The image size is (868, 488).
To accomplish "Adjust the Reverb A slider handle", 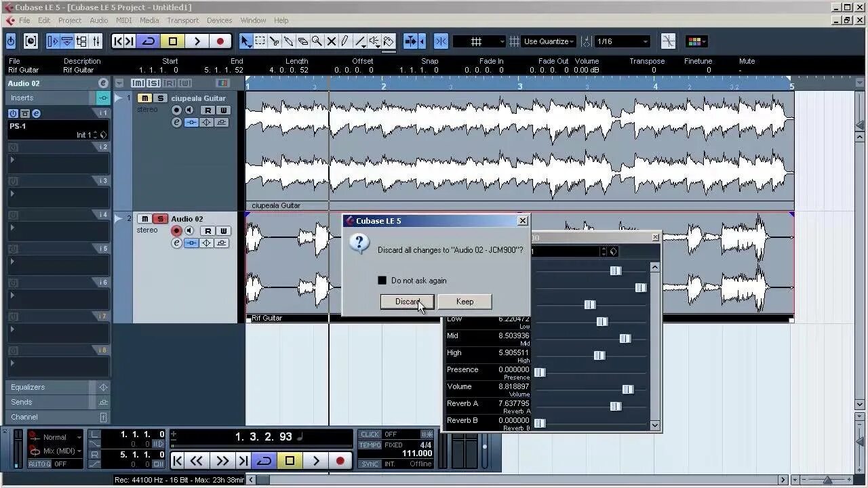I will tap(615, 406).
